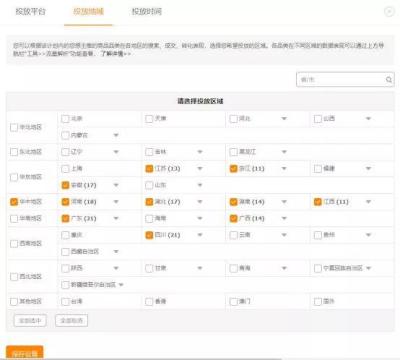
Task: Close the settings dialog
Action: (389, 12)
